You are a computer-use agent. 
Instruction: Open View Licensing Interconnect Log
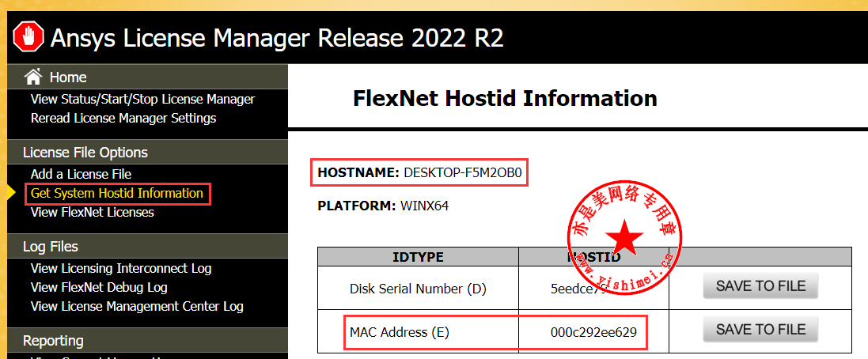121,269
